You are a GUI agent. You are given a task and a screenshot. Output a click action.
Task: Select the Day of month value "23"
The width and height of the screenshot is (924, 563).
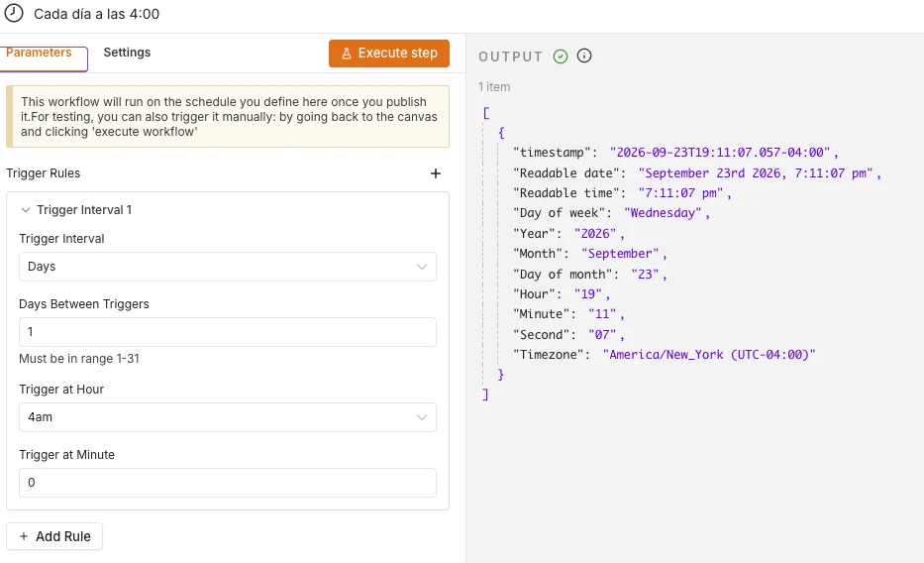[645, 275]
